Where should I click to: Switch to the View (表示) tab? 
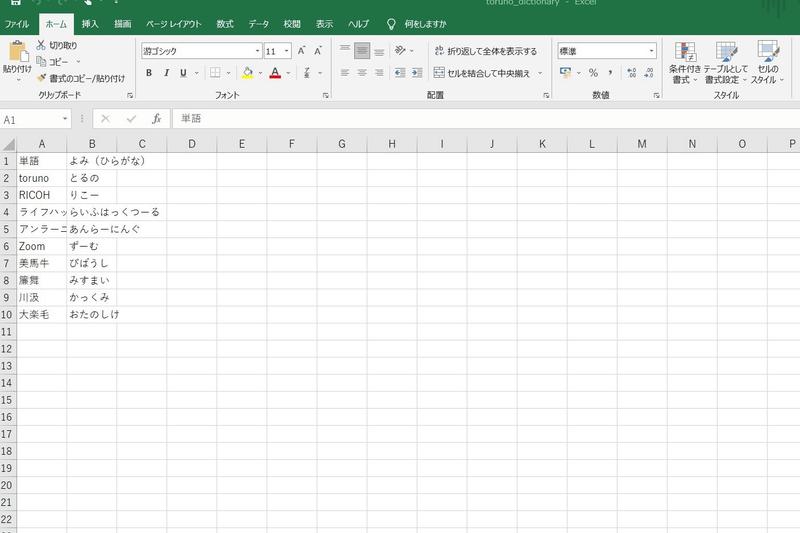(324, 24)
